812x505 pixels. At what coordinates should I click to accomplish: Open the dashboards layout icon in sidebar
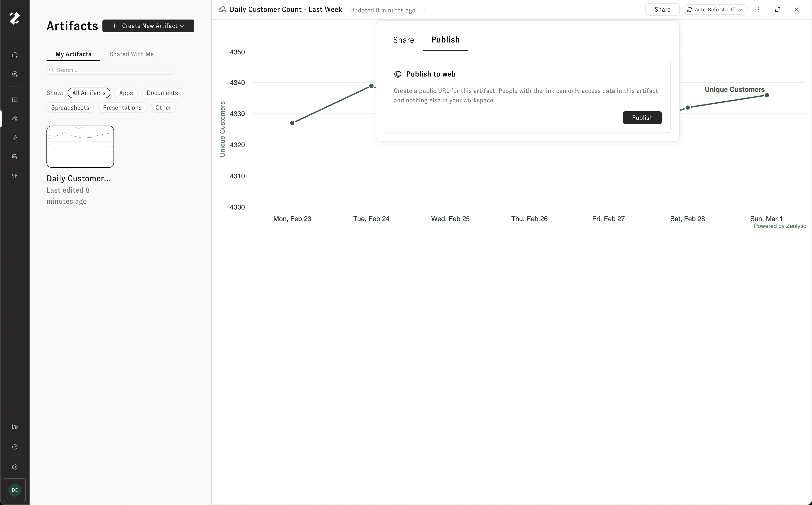coord(15,100)
